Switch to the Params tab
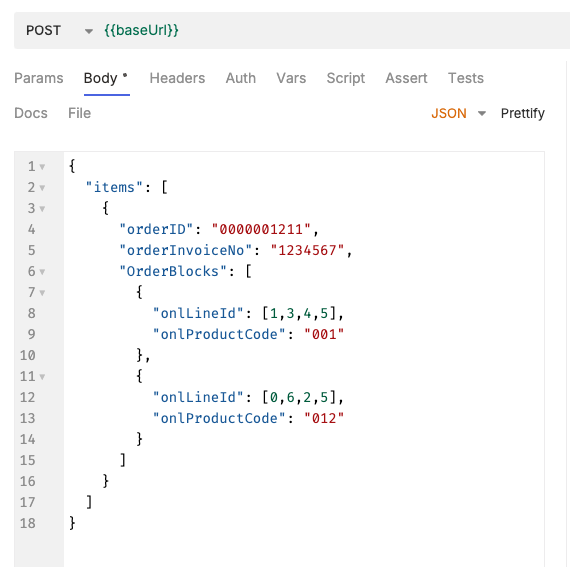The height and width of the screenshot is (567, 570). (39, 78)
